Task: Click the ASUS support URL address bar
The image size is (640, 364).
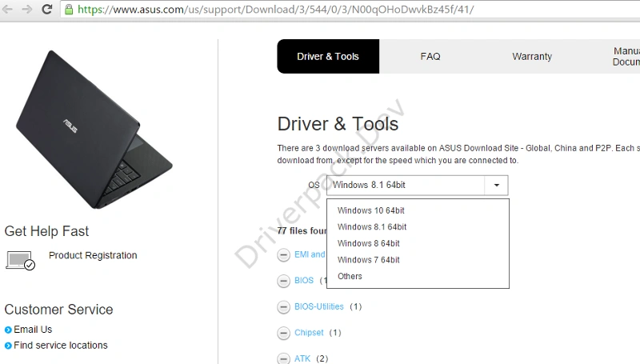Action: (351, 10)
